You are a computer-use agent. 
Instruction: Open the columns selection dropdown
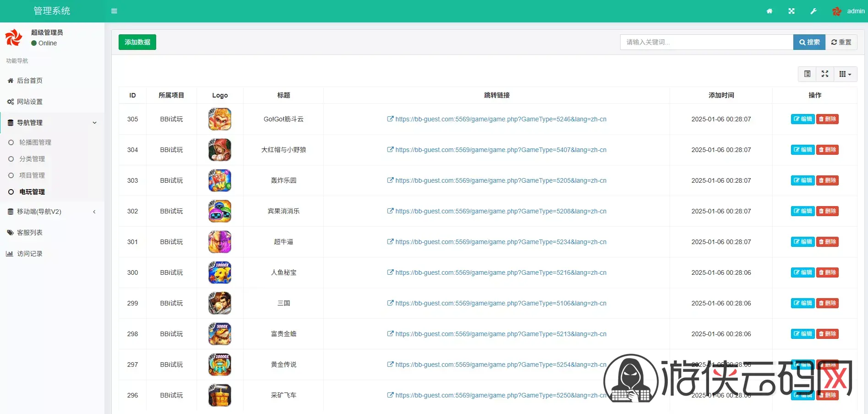(x=845, y=74)
